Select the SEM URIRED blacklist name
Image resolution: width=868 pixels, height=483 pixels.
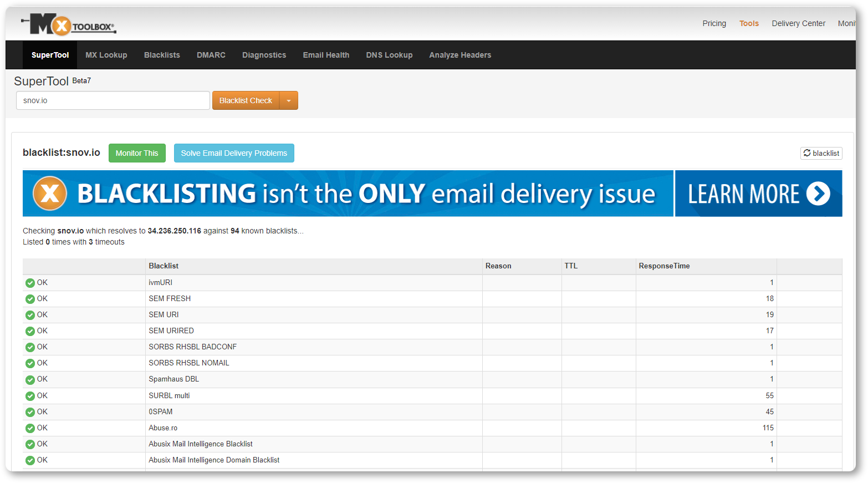point(171,331)
